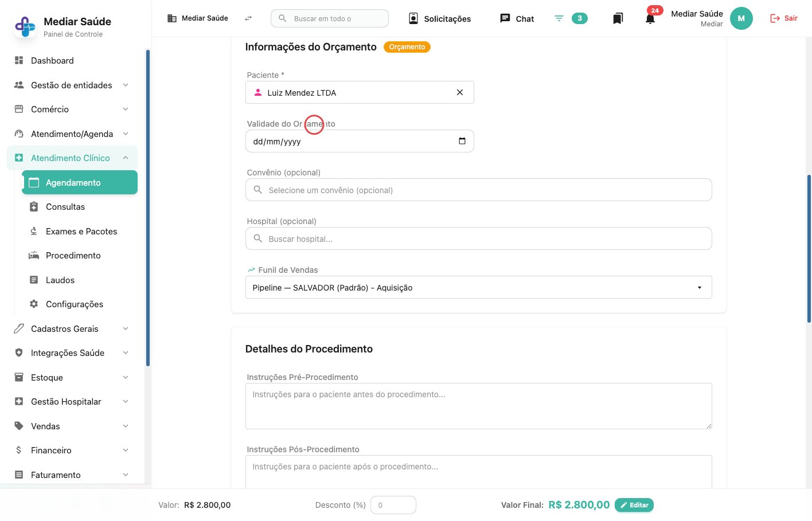Click the Integrações Saúde shield icon
Viewport: 812px width, 521px height.
(x=19, y=352)
